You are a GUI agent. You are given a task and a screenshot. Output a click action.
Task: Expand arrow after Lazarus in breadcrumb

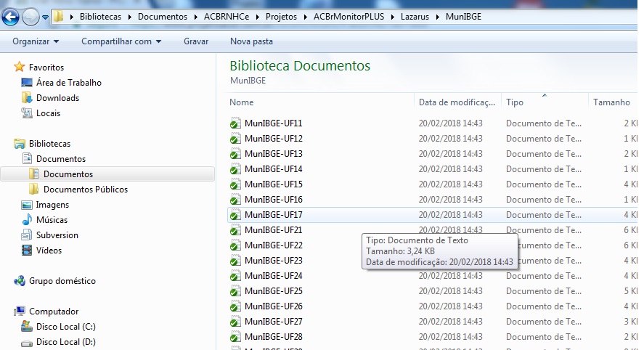tap(437, 17)
